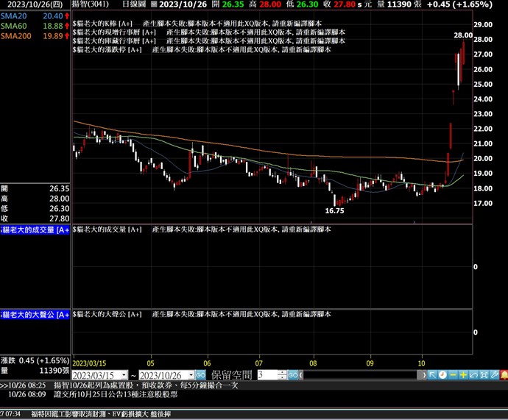Open the 日線圖 chart period selector
Image resolution: width=508 pixels, height=420 pixels.
(x=133, y=4)
